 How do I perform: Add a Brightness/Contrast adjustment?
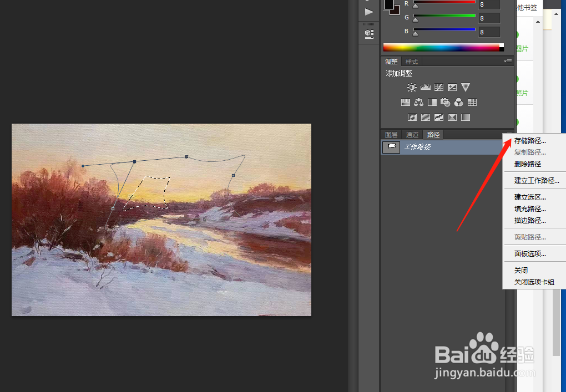[412, 87]
